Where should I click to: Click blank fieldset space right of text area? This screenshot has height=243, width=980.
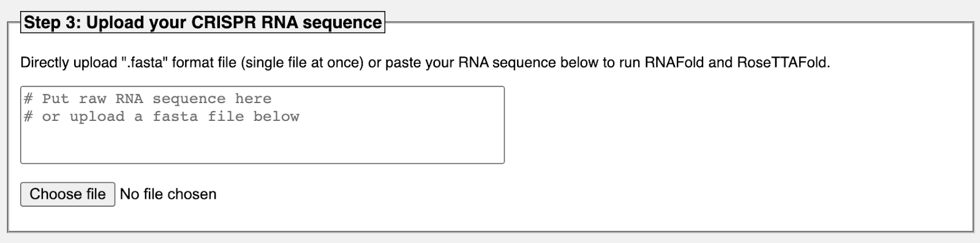[735, 125]
